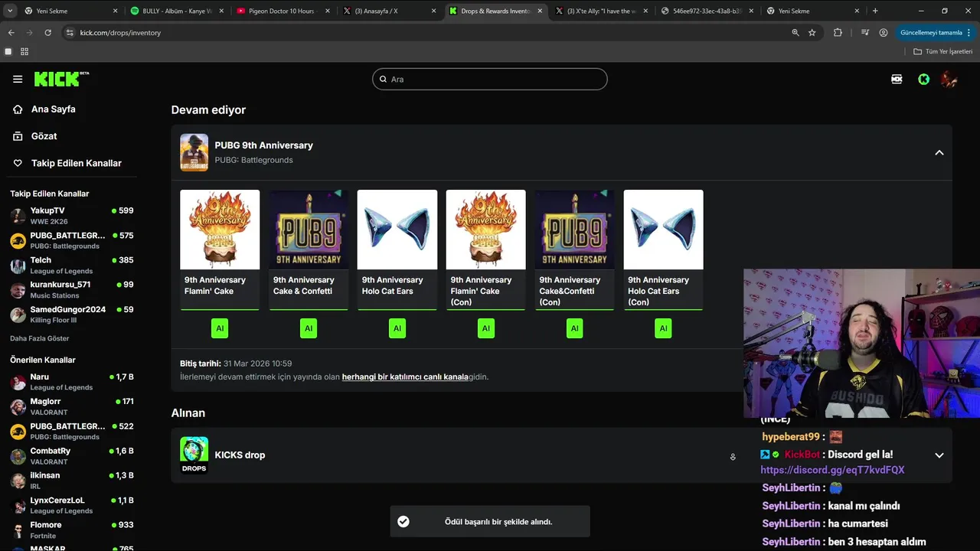Select the Cake&Confetti (Con) reward image

pyautogui.click(x=574, y=230)
